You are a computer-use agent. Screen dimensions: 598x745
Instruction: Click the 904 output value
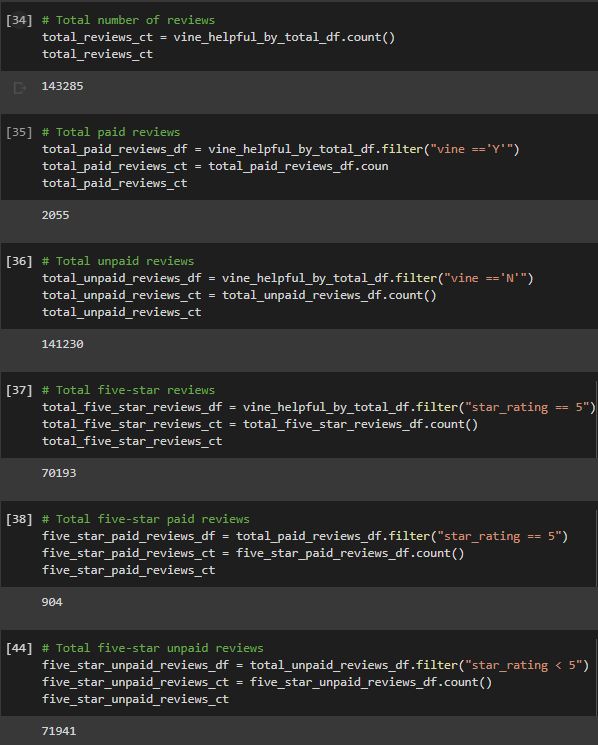pyautogui.click(x=52, y=602)
